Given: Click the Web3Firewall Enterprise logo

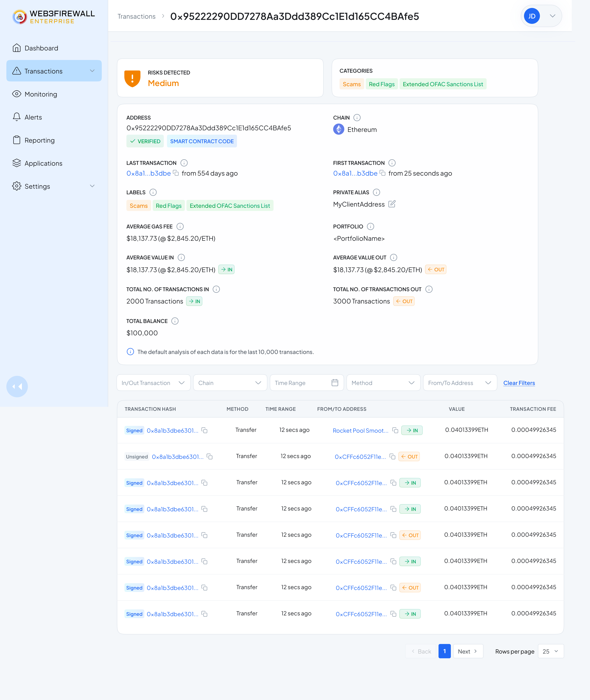Looking at the screenshot, I should 54,17.
